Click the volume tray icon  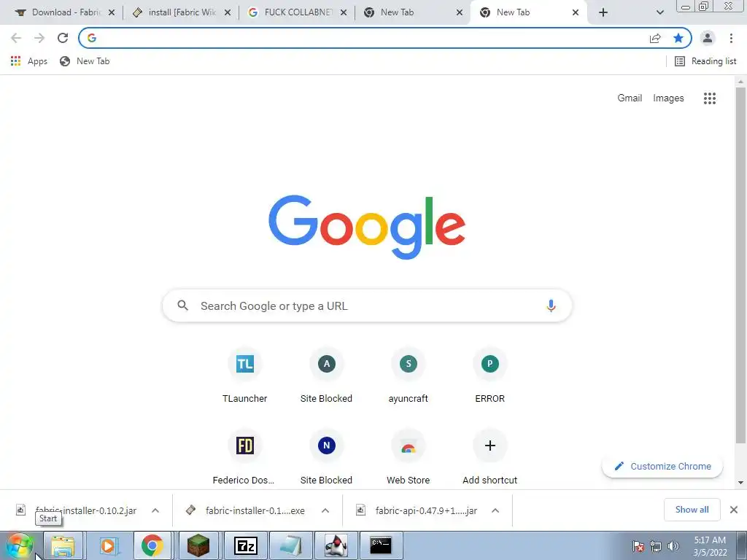673,546
